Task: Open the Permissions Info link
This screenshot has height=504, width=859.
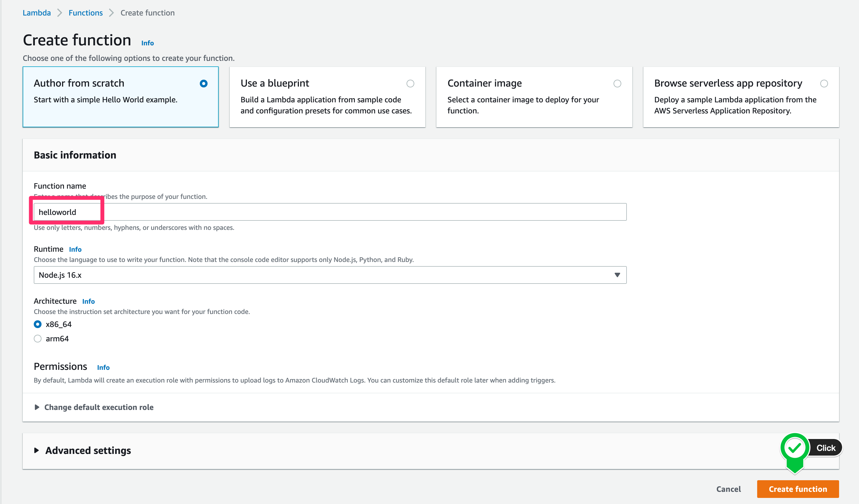Action: (103, 367)
